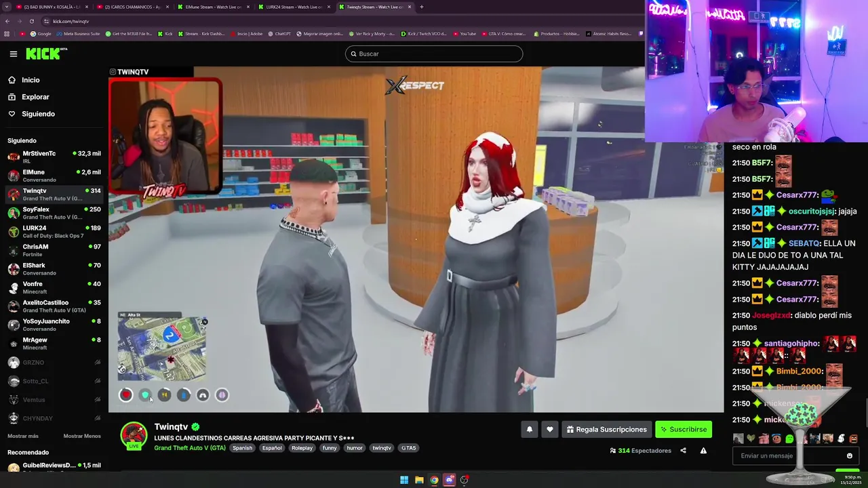Open Explorar in the sidebar

tap(35, 97)
